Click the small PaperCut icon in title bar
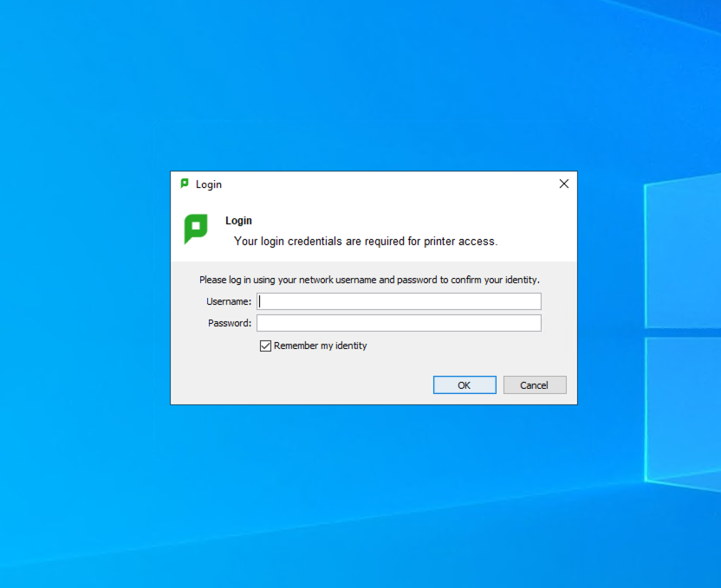This screenshot has height=588, width=721. tap(185, 184)
